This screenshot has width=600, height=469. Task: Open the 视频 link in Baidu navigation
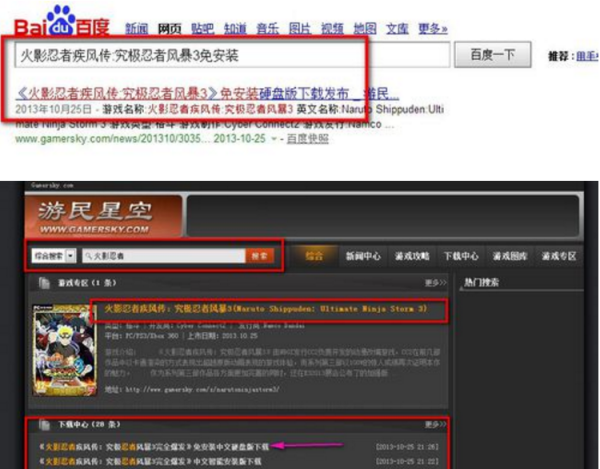[332, 29]
